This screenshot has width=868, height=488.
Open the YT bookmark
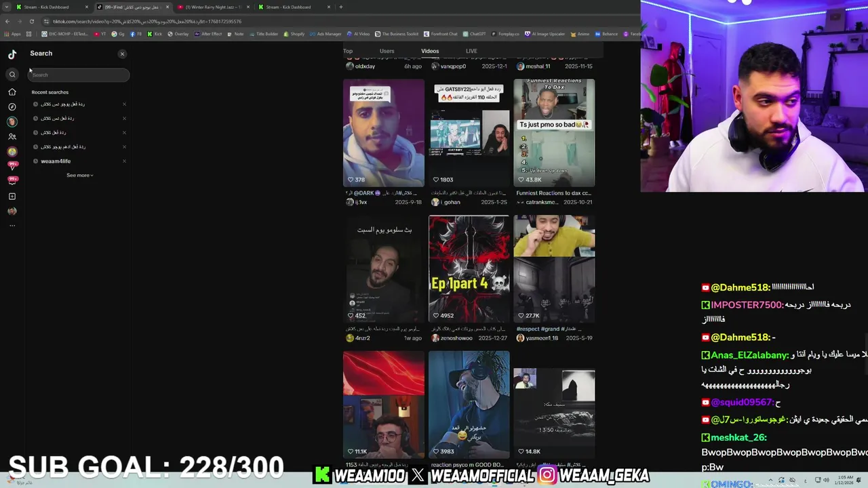point(100,34)
